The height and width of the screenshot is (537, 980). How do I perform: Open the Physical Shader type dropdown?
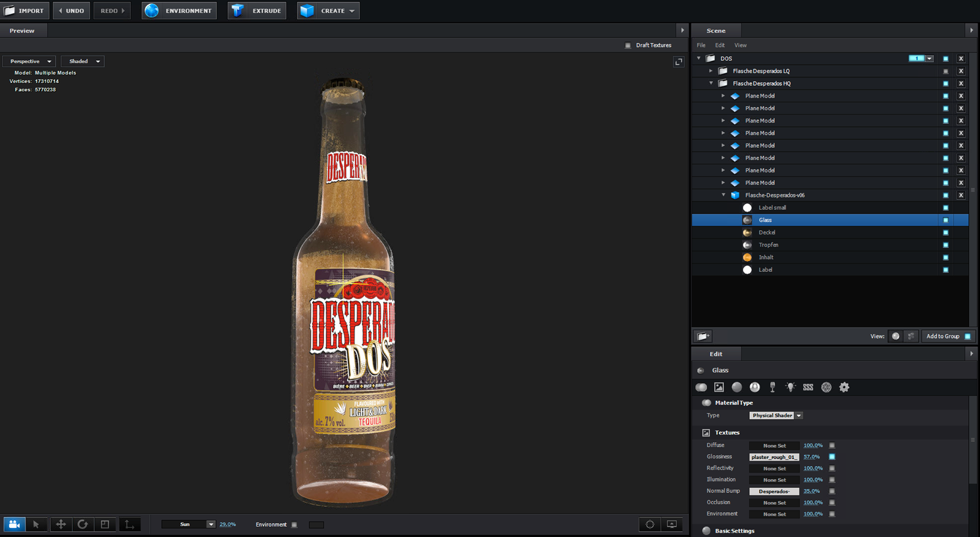[776, 416]
